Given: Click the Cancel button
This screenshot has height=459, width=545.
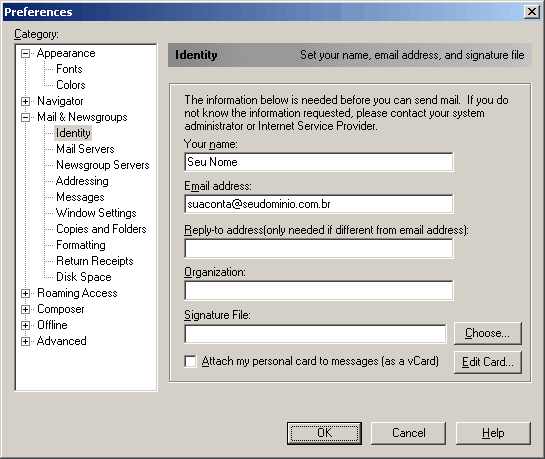Looking at the screenshot, I should [x=408, y=433].
